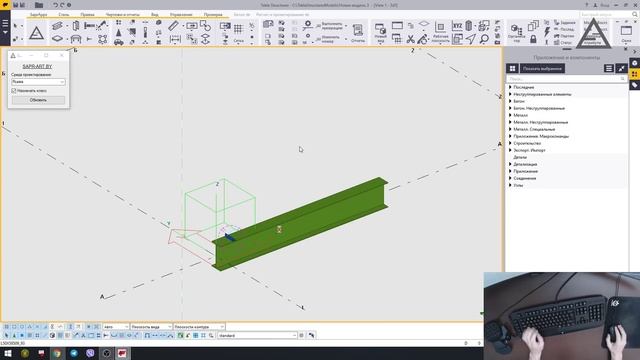Image resolution: width=640 pixels, height=360 pixels.
Task: Toggle the arrow select switch in bottom toolbar
Action: (6, 336)
